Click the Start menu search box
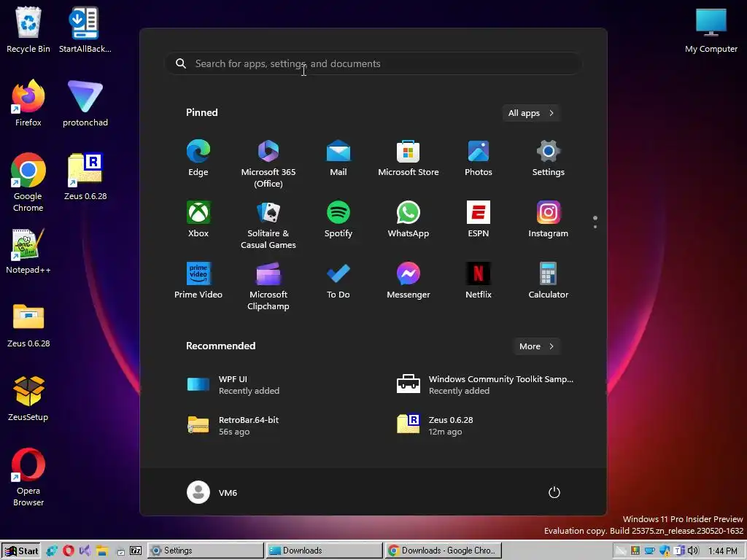This screenshot has height=560, width=747. [x=373, y=64]
